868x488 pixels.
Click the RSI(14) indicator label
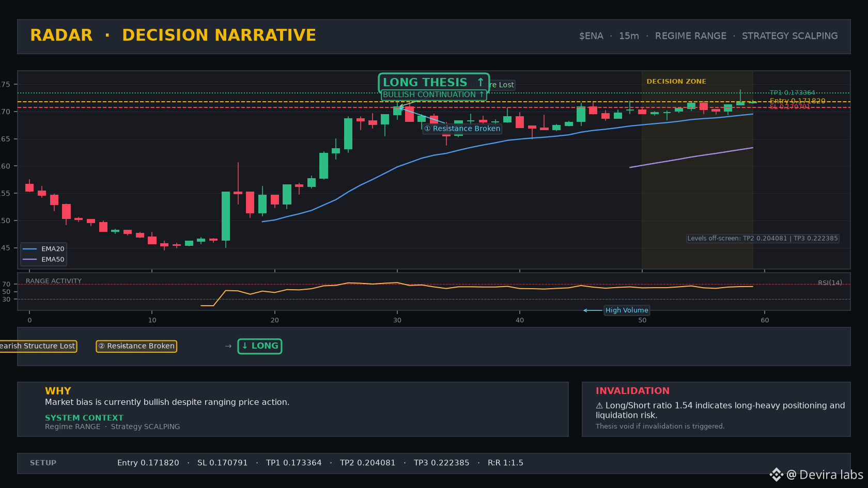click(x=830, y=283)
